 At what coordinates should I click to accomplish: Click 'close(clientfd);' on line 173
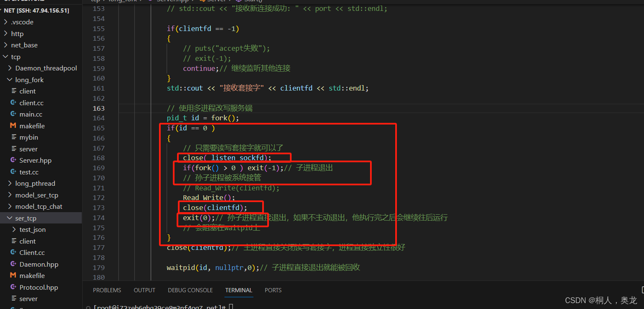[x=215, y=208]
